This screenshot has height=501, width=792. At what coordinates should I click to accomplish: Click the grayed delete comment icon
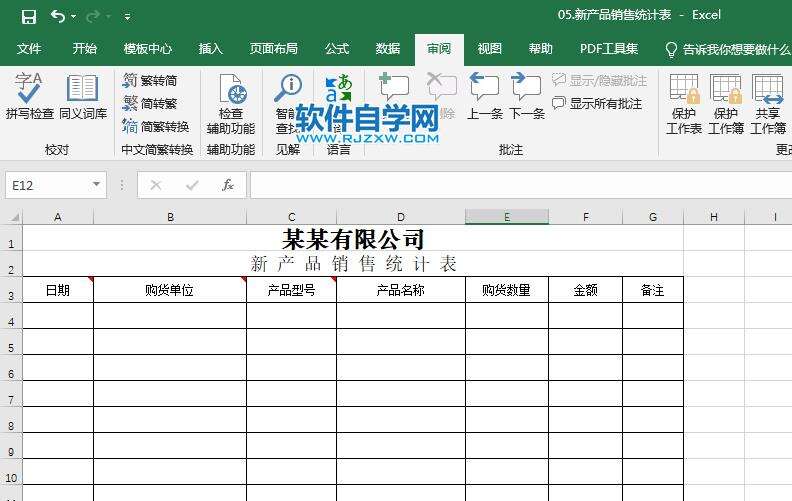click(x=441, y=87)
